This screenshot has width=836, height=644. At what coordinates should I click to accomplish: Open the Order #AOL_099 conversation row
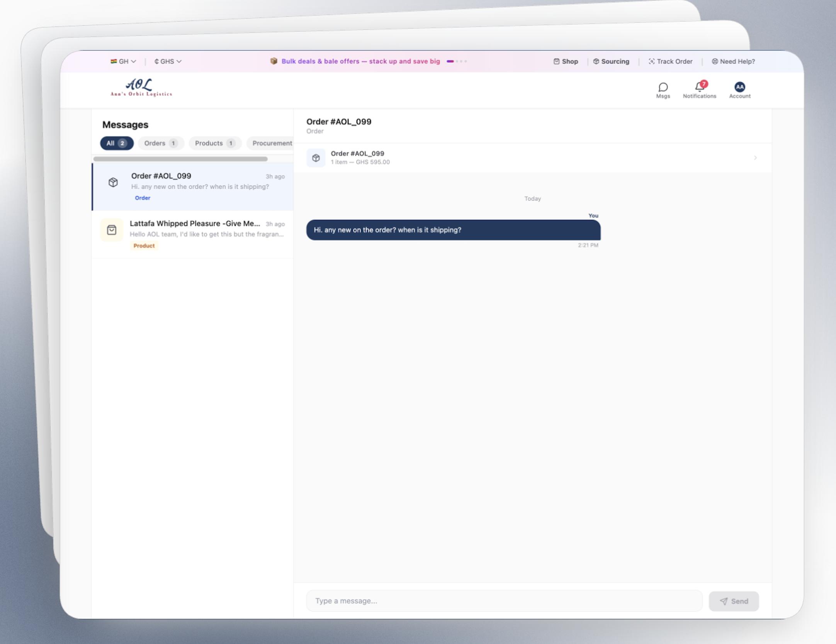coord(193,187)
